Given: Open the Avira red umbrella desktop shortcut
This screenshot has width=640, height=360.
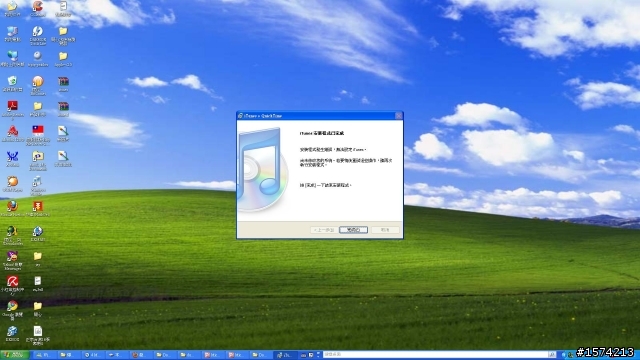Looking at the screenshot, I should pyautogui.click(x=12, y=284).
